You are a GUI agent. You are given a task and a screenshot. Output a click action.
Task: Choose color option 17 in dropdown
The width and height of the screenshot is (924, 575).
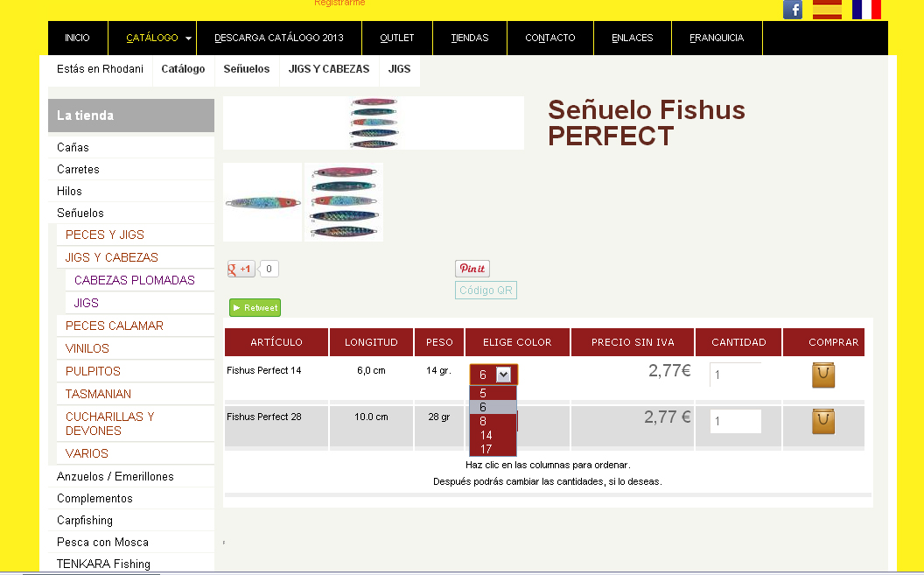(493, 449)
